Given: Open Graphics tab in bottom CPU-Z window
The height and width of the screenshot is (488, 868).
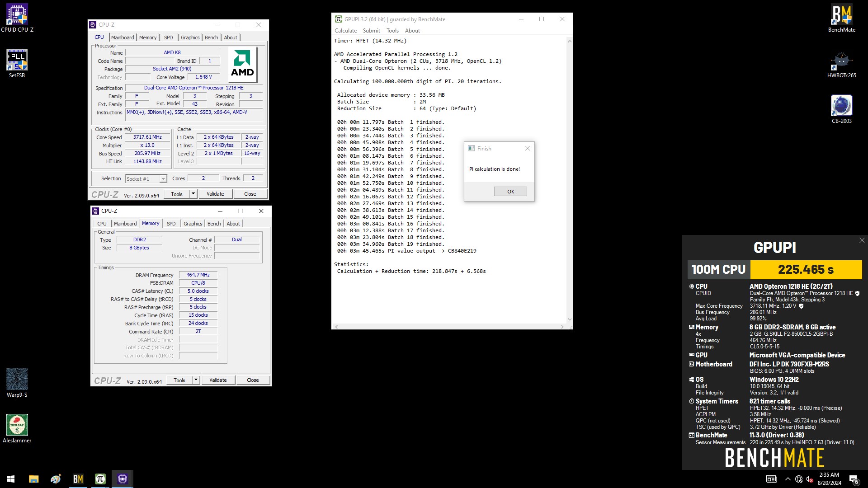Looking at the screenshot, I should [193, 224].
